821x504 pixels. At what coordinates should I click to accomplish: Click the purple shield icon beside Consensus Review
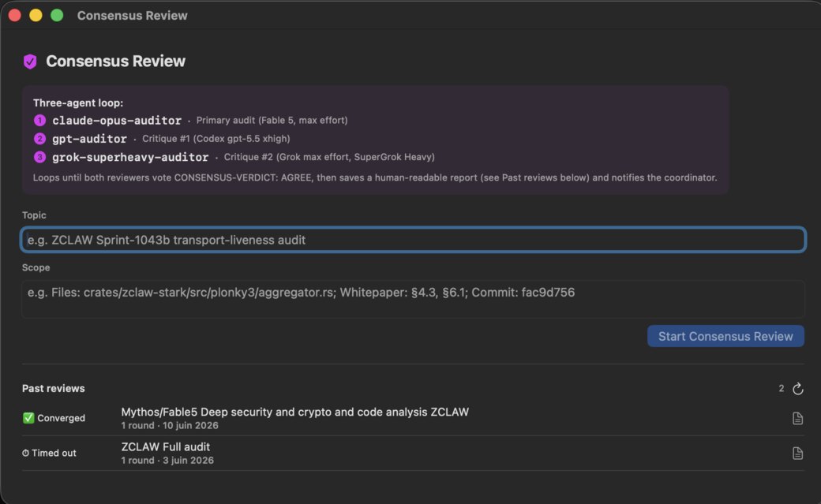click(30, 62)
